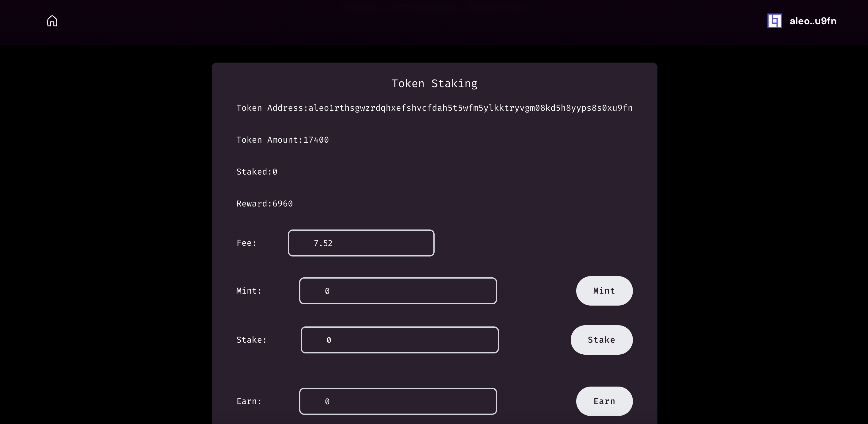Image resolution: width=868 pixels, height=424 pixels.
Task: Select the Token Address text
Action: click(434, 108)
